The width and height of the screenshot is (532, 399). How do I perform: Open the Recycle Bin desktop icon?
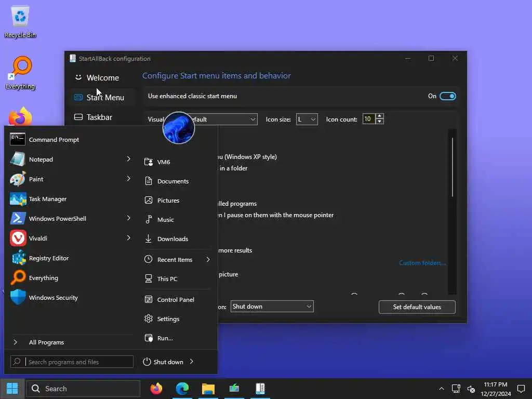click(20, 22)
